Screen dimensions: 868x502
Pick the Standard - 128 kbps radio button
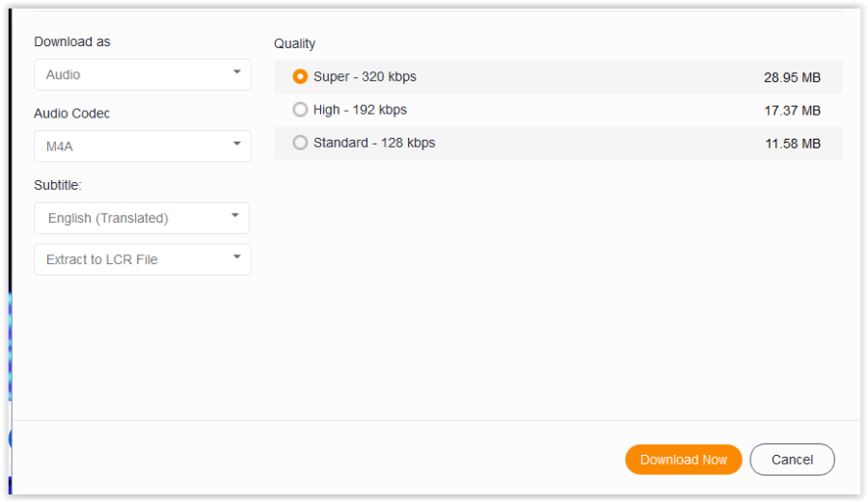[x=300, y=143]
